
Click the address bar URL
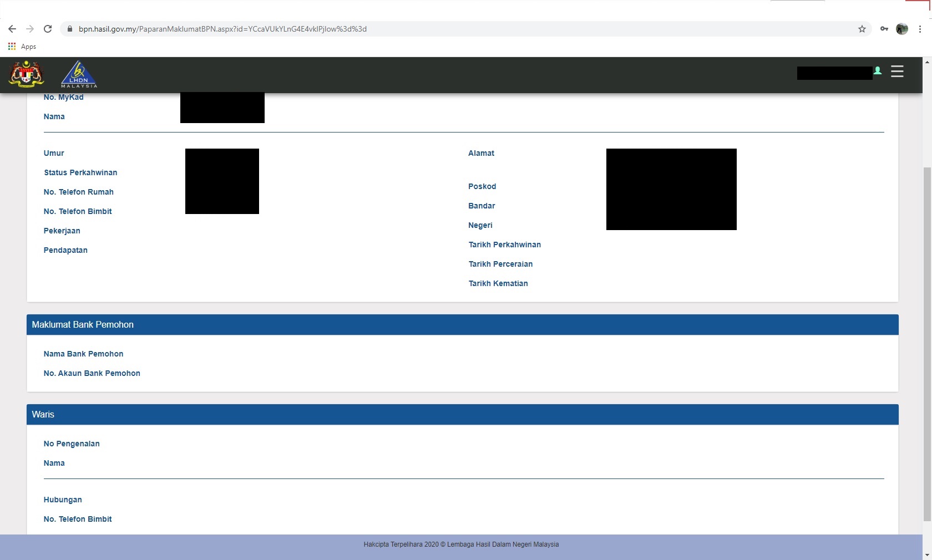[x=222, y=29]
